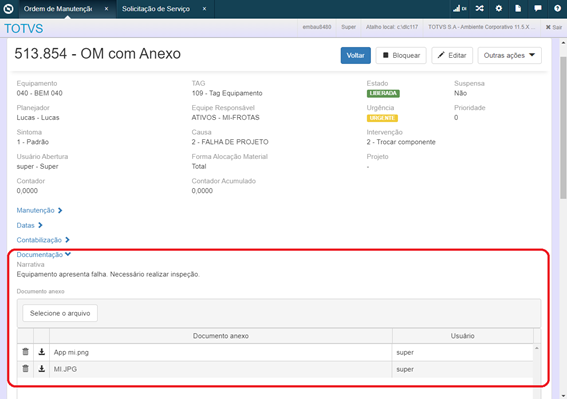Open the signal bars icon in top bar
Screen dimensions: 567x399
460,8
